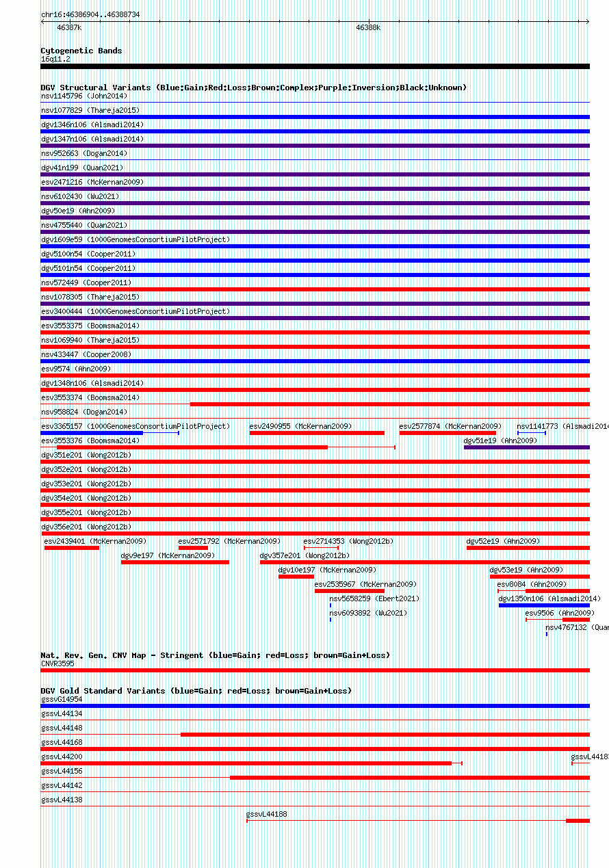This screenshot has width=609, height=868.
Task: Click the 16q11.2 cytogenetic band label
Action: tap(55, 59)
